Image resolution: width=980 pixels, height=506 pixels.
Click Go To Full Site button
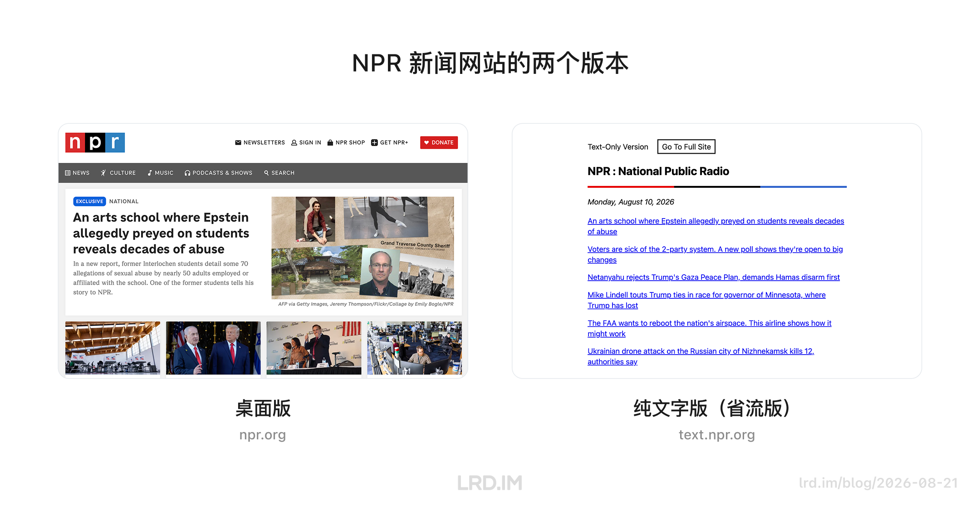[686, 146]
